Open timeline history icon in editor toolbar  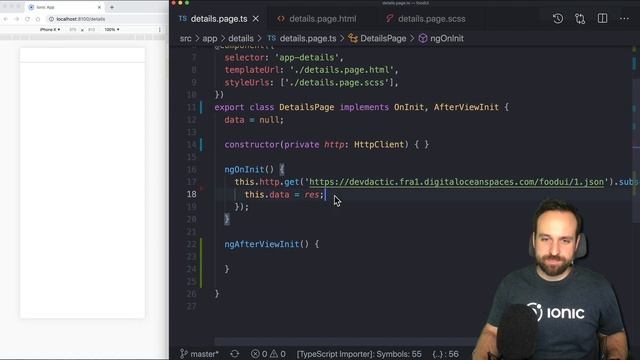point(558,18)
